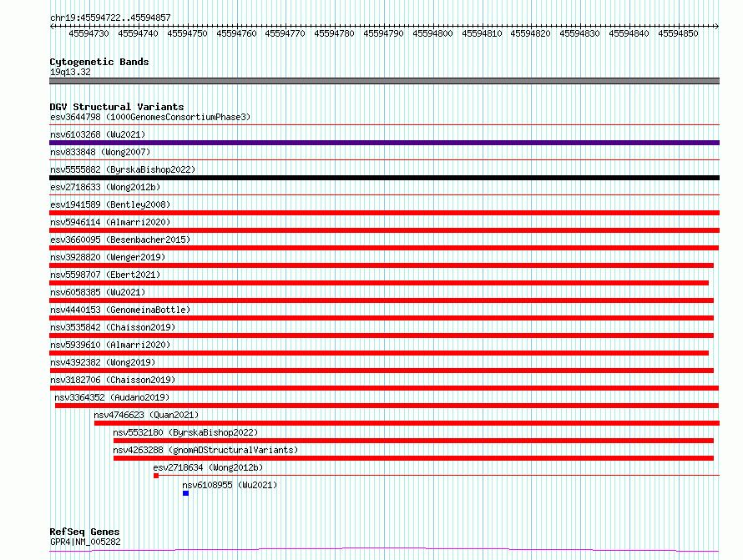Click the esv3660095 (Besenbacher2015) variant label
Screen dimensions: 743x560
click(x=120, y=240)
